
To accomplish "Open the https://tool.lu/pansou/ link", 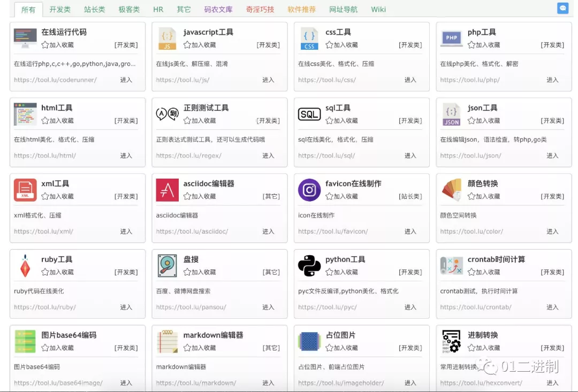I will (191, 308).
